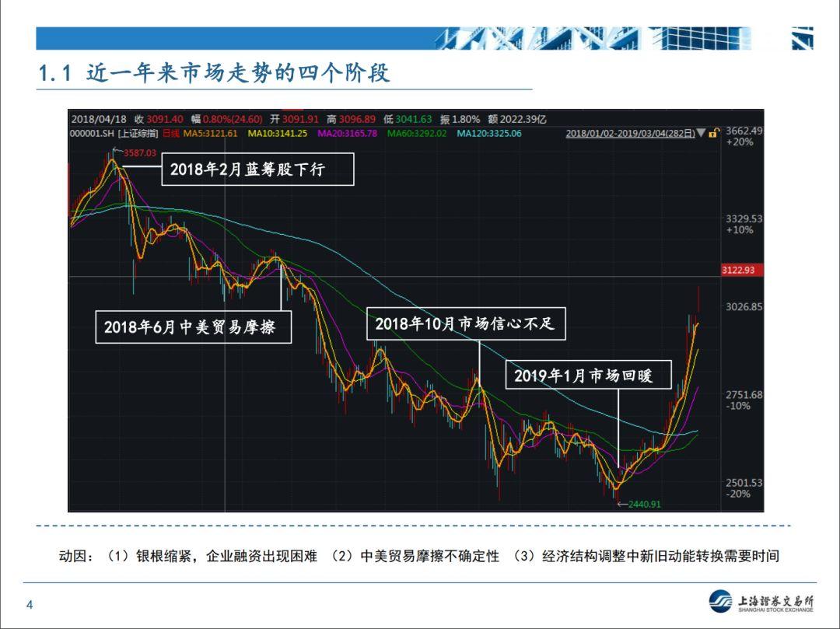840x629 pixels.
Task: Click the 2018/04/18 date readout
Action: [x=99, y=120]
